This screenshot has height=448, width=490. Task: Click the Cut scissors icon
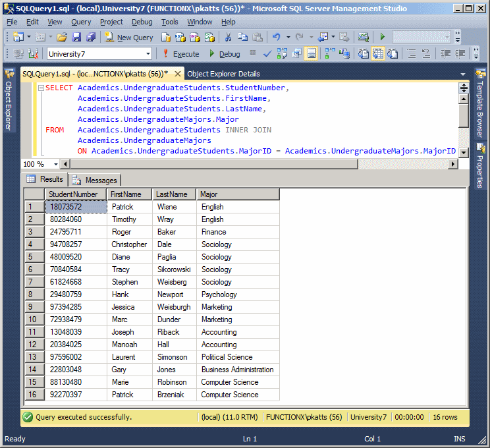[x=228, y=37]
